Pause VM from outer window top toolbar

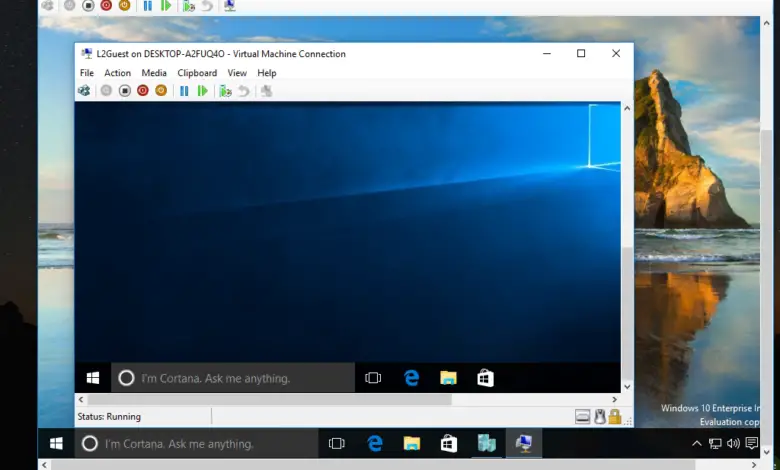(148, 5)
